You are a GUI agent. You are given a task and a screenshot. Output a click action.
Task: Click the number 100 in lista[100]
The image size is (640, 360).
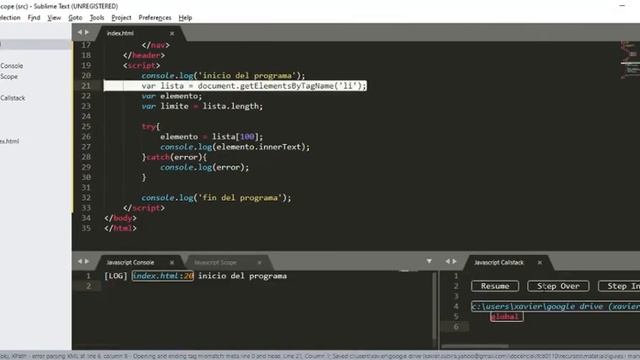coord(247,137)
